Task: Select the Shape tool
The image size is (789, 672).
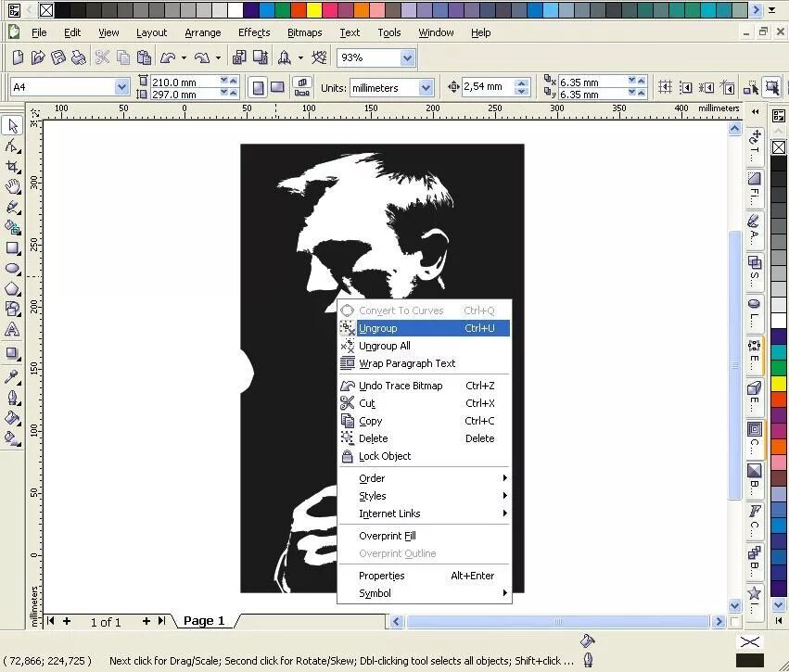Action: coord(13,146)
